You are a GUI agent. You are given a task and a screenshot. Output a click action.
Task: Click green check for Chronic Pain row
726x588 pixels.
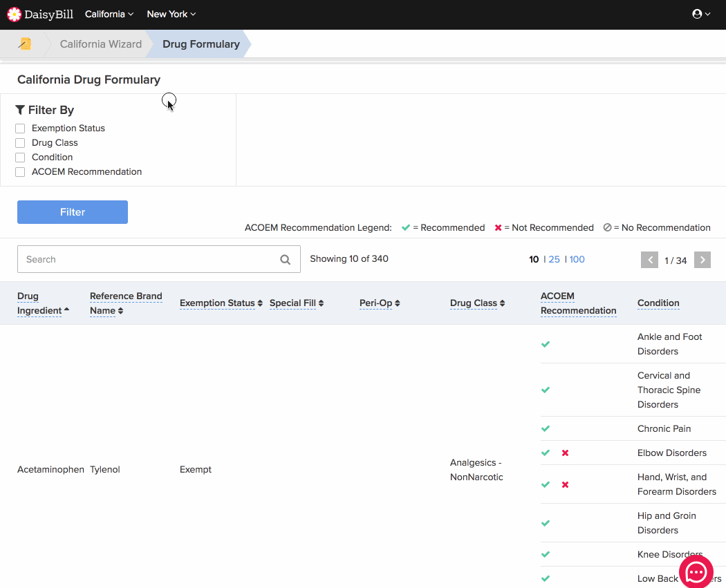click(546, 428)
